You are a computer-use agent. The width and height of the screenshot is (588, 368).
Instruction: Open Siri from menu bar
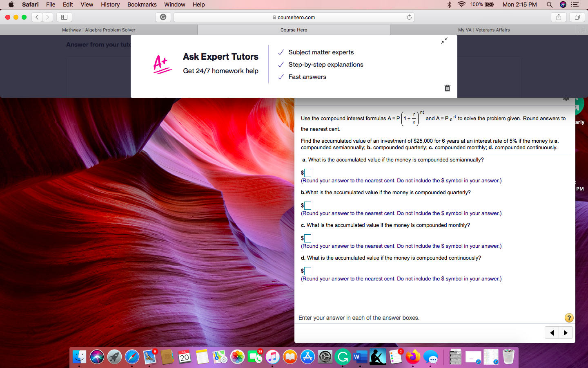coord(563,4)
